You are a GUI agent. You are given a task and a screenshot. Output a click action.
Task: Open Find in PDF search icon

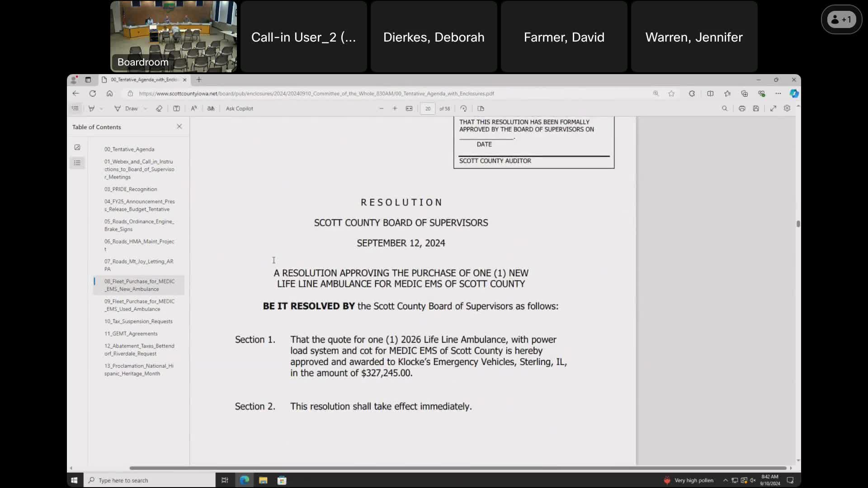[725, 108]
